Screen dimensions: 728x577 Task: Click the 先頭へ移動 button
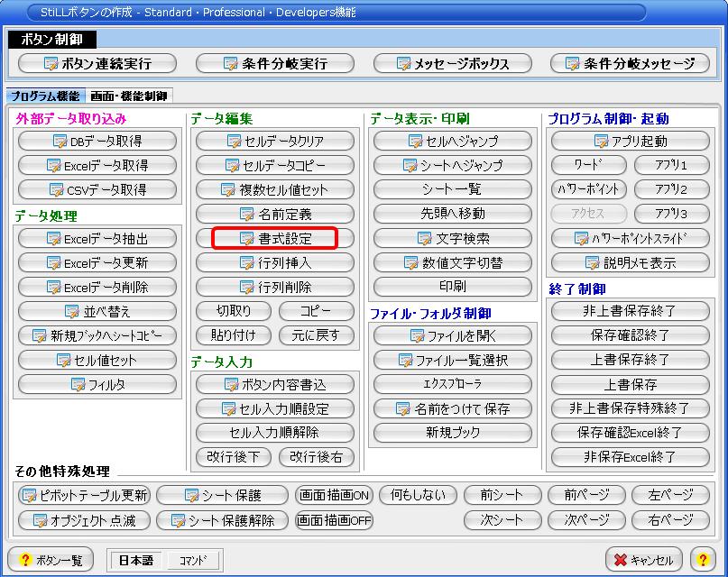tap(453, 214)
